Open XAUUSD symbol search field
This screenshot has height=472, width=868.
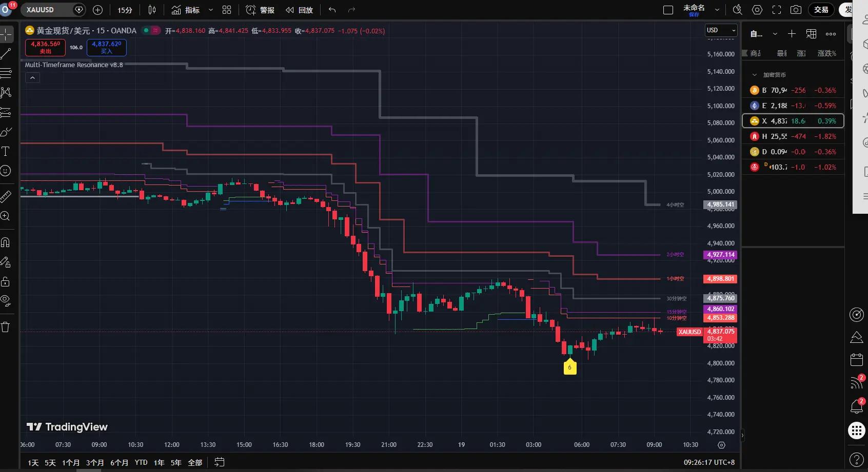tap(53, 10)
